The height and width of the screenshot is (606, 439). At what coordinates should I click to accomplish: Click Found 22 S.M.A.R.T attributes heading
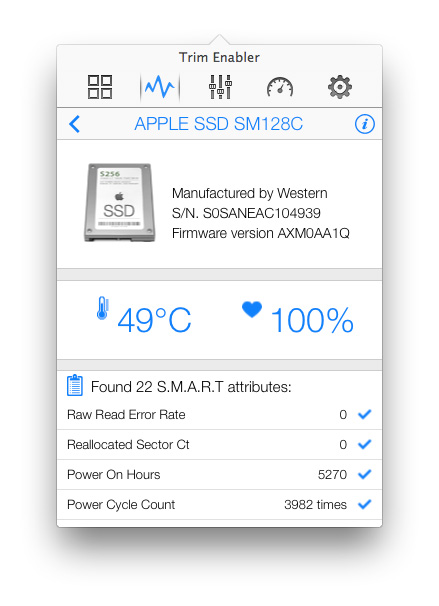pyautogui.click(x=191, y=387)
